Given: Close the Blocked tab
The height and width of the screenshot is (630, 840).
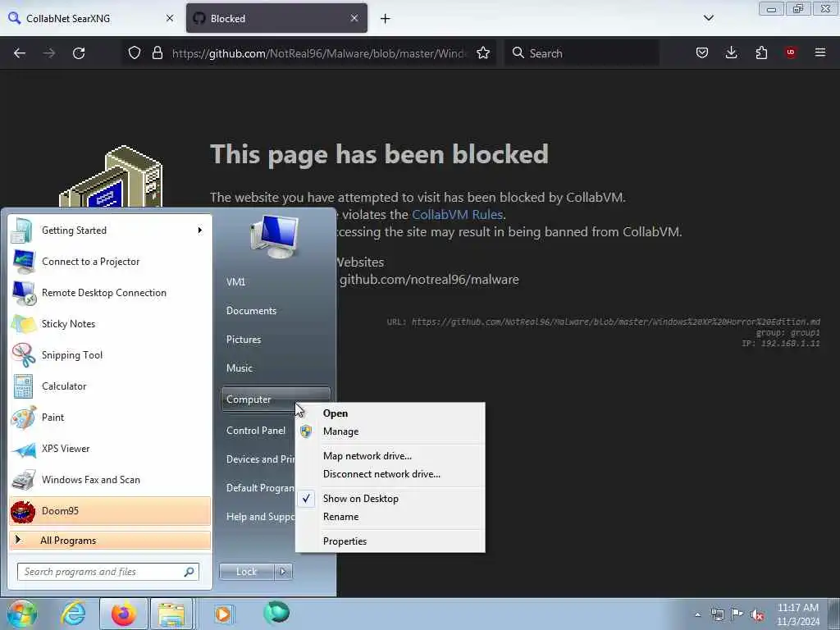Looking at the screenshot, I should coord(354,18).
